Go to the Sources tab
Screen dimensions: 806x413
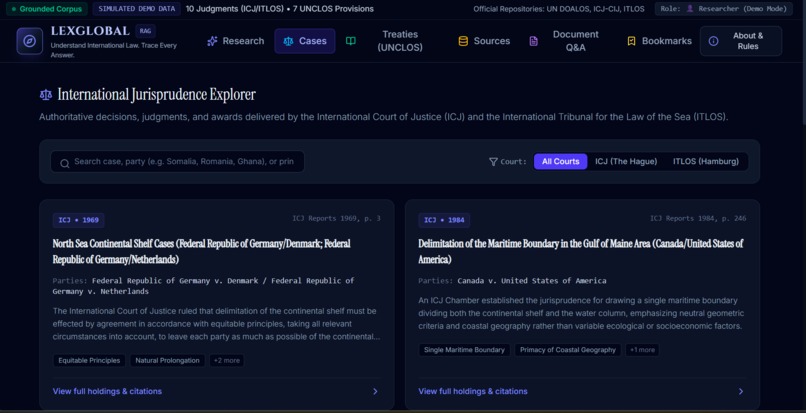coord(484,41)
